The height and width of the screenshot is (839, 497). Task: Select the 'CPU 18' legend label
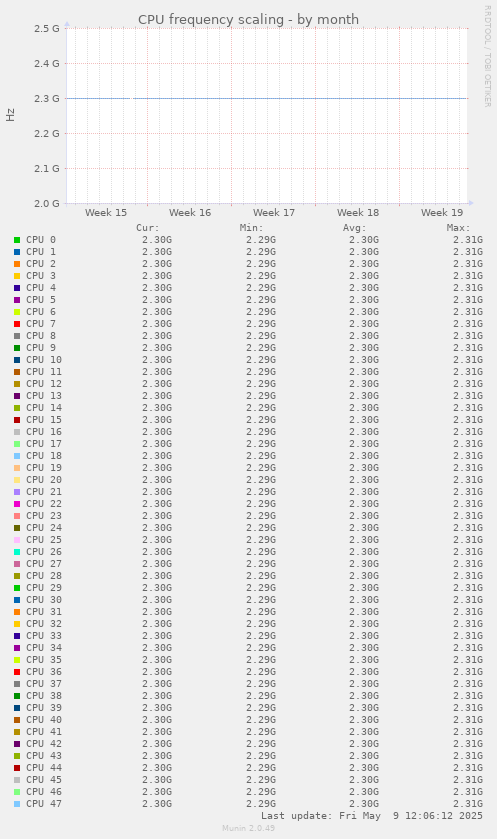click(44, 456)
